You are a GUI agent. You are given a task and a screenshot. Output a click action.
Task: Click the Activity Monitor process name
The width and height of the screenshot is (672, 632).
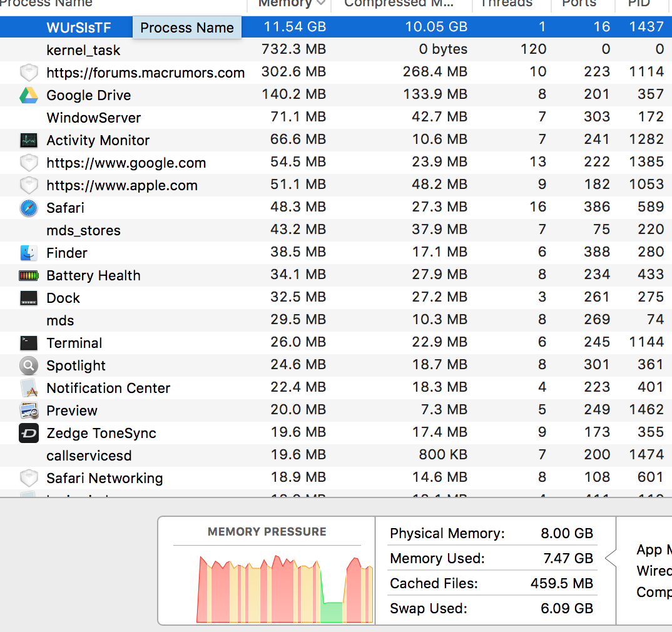98,140
